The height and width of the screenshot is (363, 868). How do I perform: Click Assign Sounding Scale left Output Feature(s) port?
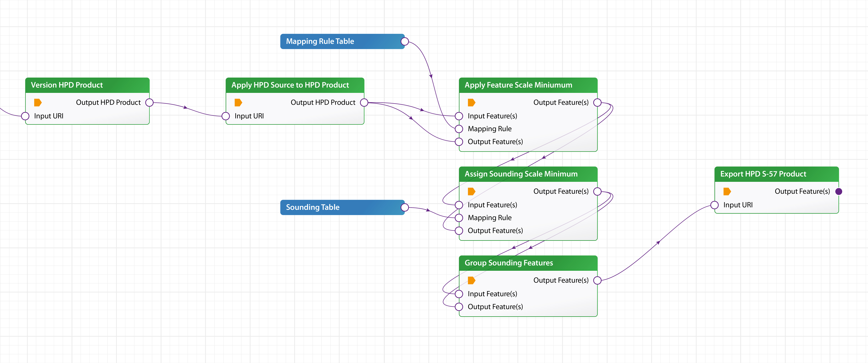coord(459,231)
